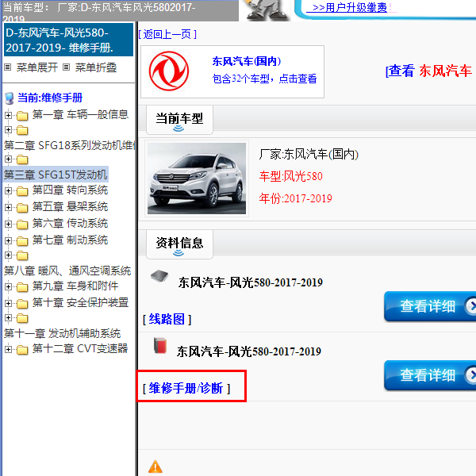Click red book icon for 维修手册 entry

160,345
